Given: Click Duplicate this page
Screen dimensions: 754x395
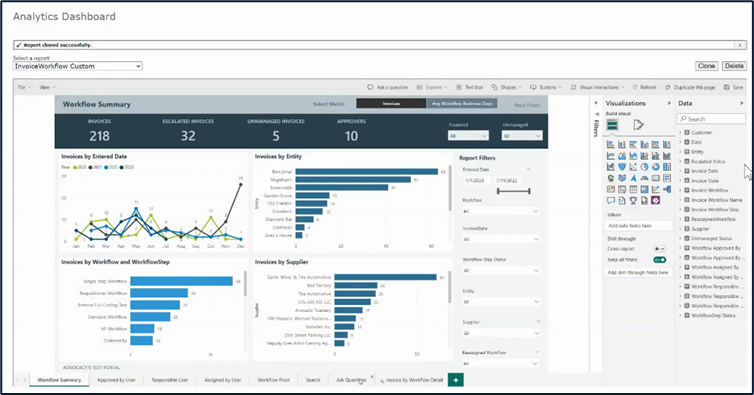Looking at the screenshot, I should (x=691, y=87).
